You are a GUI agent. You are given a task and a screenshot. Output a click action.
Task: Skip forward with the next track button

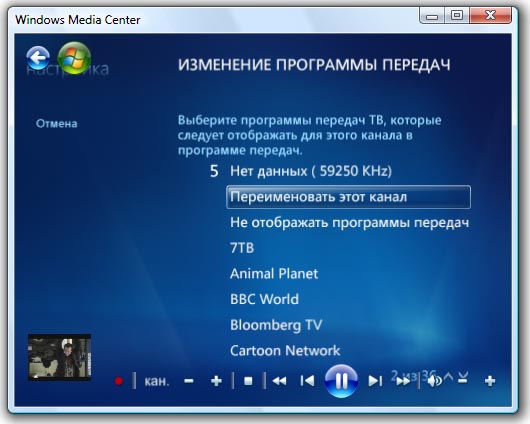pyautogui.click(x=375, y=381)
